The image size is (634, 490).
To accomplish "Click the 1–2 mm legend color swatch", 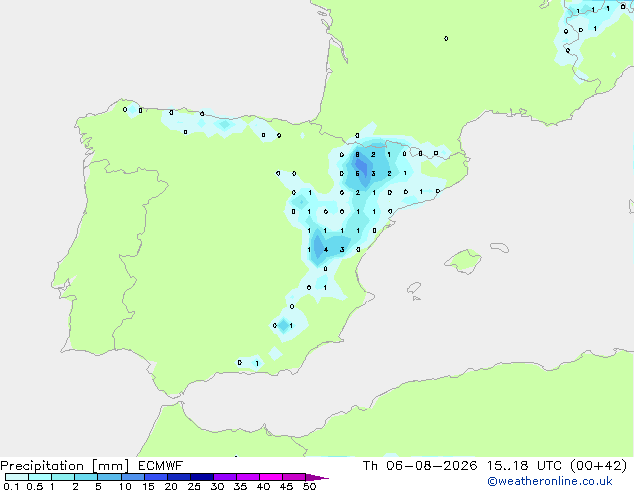I will pyautogui.click(x=63, y=477).
